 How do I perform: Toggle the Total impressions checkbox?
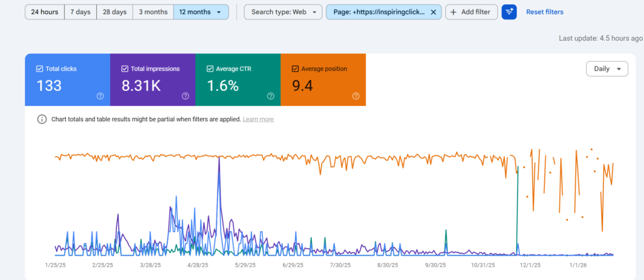pos(125,69)
